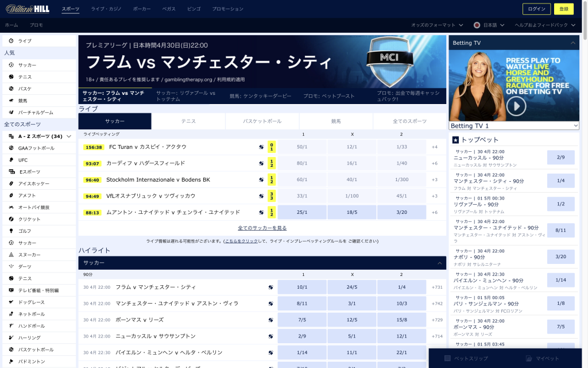Viewport: 588px width, 368px height.
Task: Click the William Hill logo
Action: (28, 9)
